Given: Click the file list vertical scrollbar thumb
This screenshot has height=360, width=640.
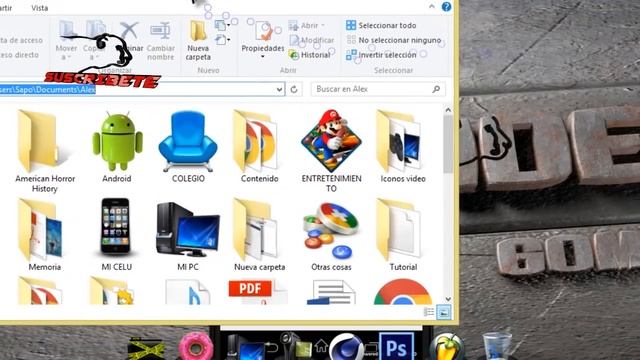Looking at the screenshot, I should (448, 144).
